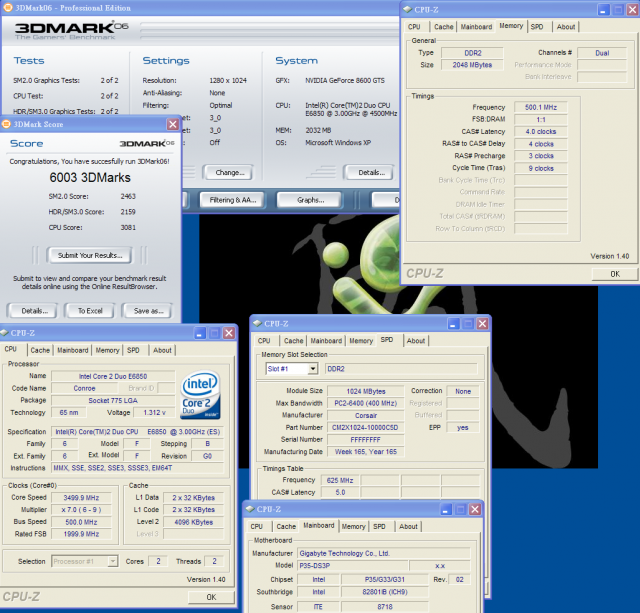Click the Graphs button in 3DMark06
640x613 pixels.
(x=310, y=200)
